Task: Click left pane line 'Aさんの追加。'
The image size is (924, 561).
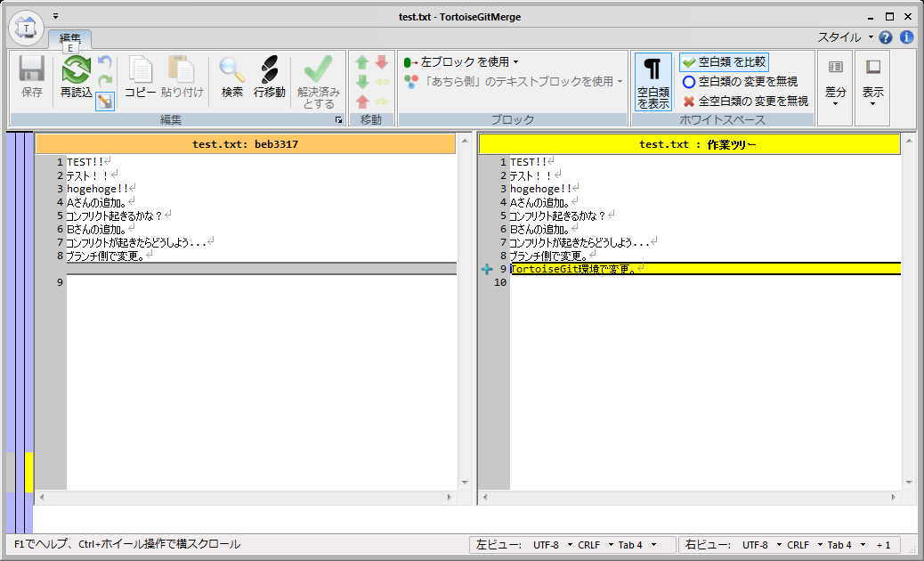Action: coord(97,203)
